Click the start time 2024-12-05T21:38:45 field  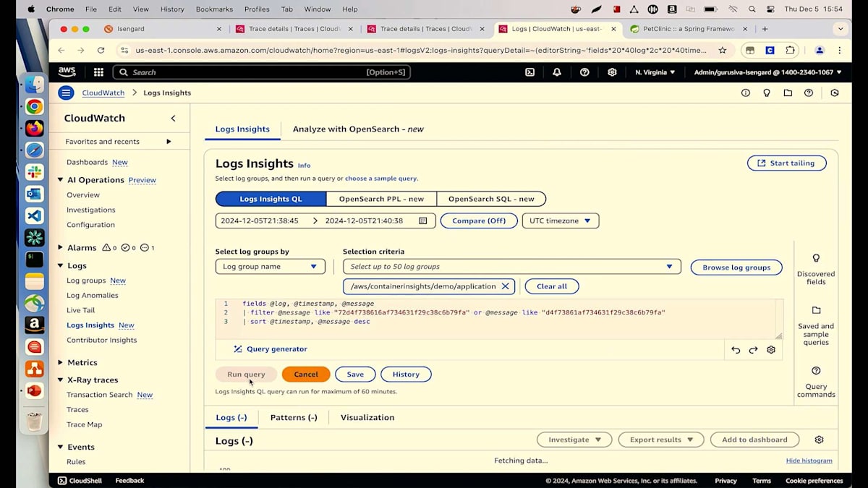coord(260,221)
